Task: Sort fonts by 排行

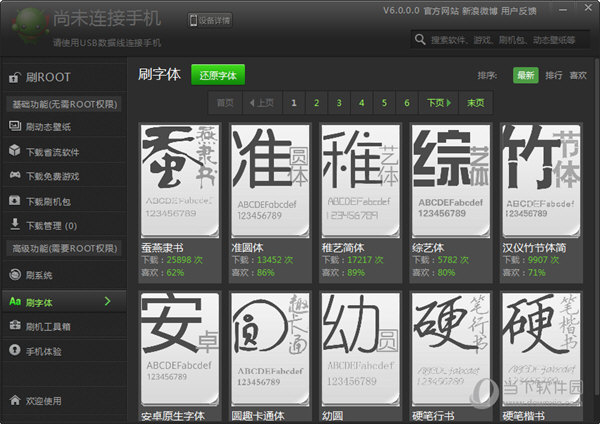Action: pos(554,75)
